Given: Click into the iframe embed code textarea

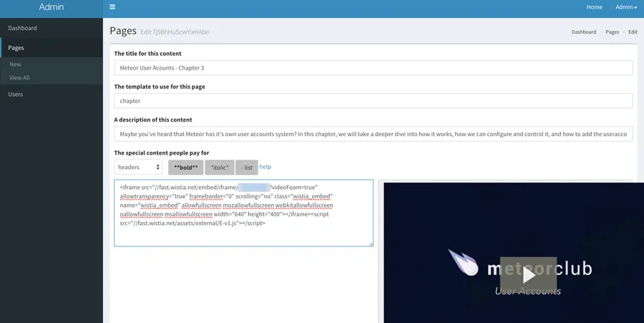Looking at the screenshot, I should click(x=243, y=213).
